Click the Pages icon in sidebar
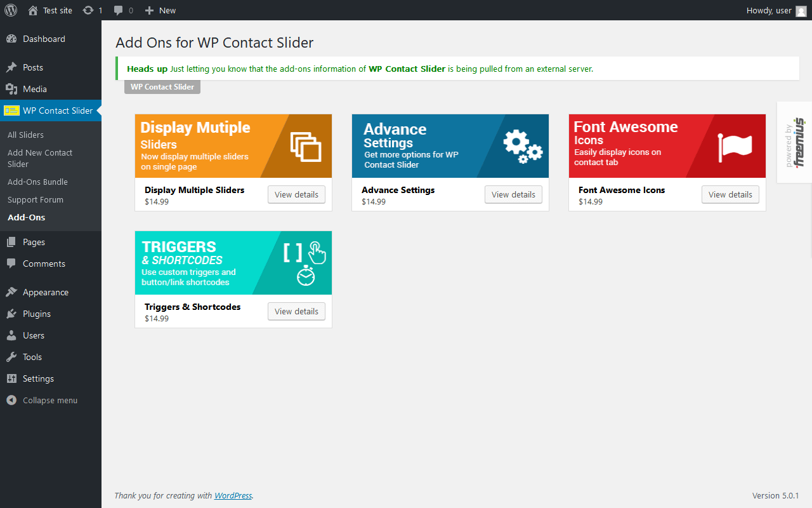The height and width of the screenshot is (508, 812). pos(11,242)
